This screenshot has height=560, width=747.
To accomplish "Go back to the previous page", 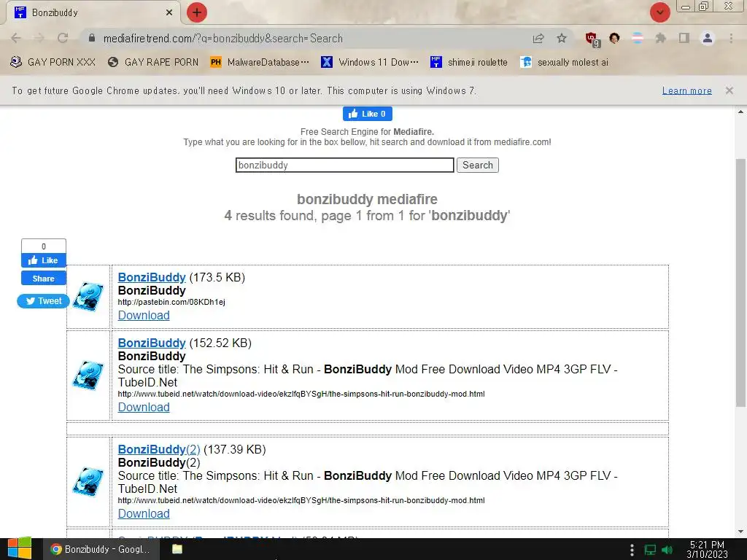I will click(16, 38).
